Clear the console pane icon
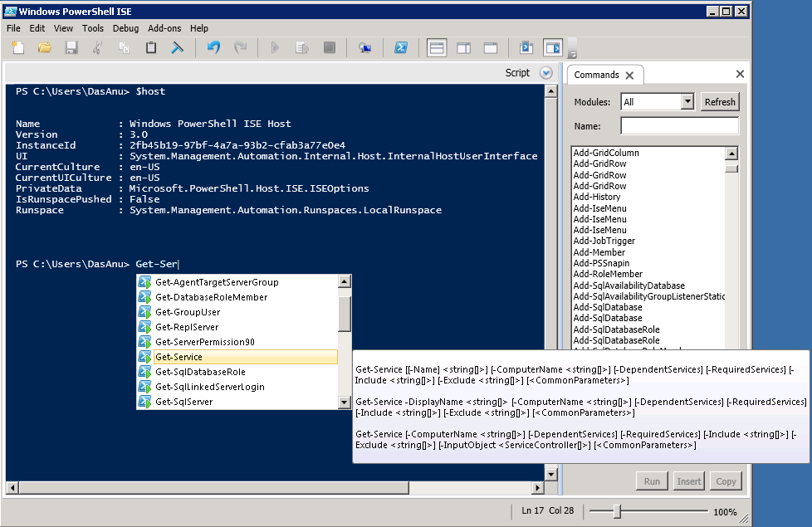The image size is (812, 527). [x=177, y=48]
